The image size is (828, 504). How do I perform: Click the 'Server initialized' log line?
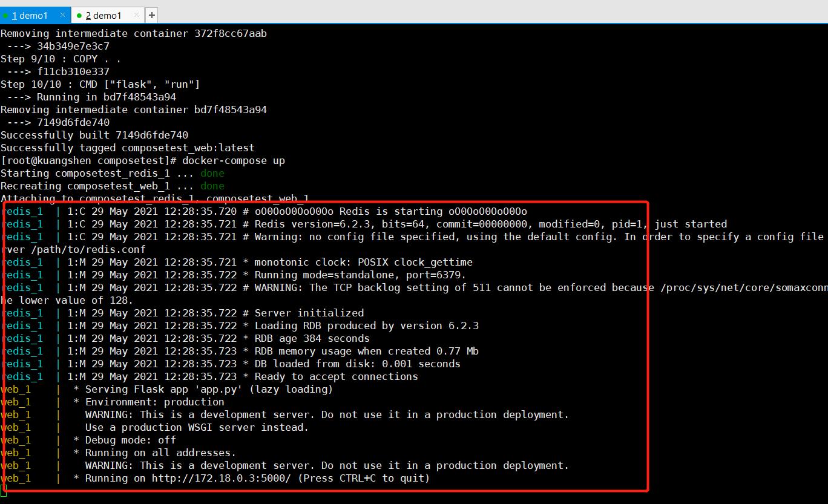click(182, 313)
